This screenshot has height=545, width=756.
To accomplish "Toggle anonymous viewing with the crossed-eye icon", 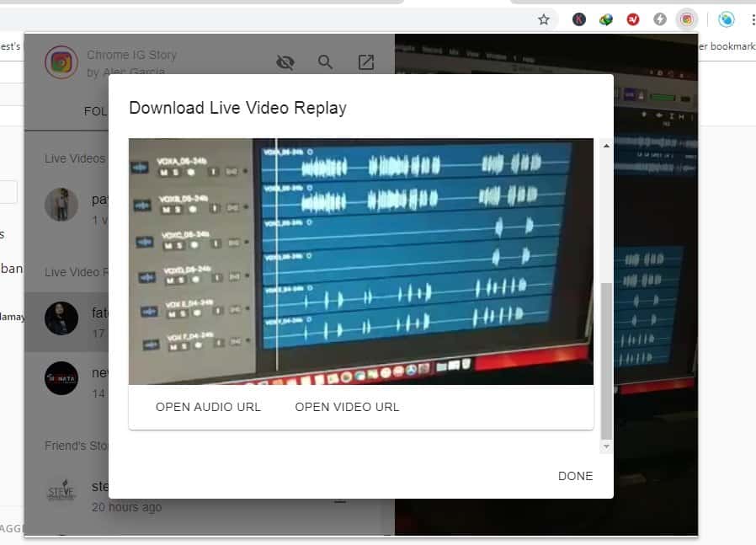I will 285,62.
